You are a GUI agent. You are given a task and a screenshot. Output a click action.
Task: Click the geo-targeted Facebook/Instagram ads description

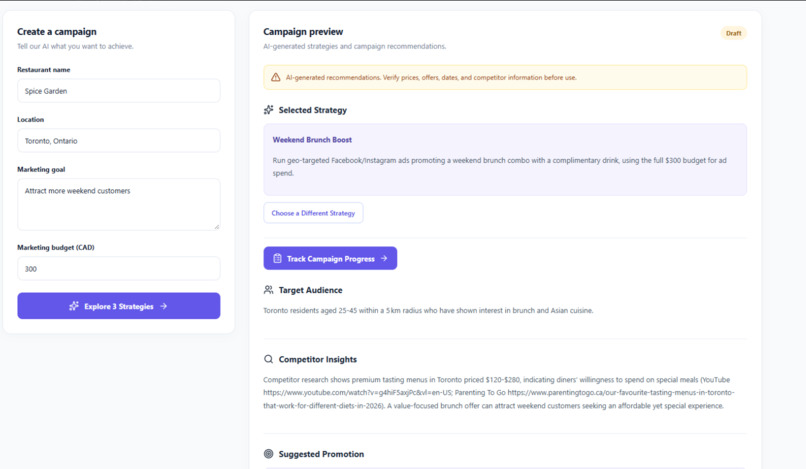(500, 167)
